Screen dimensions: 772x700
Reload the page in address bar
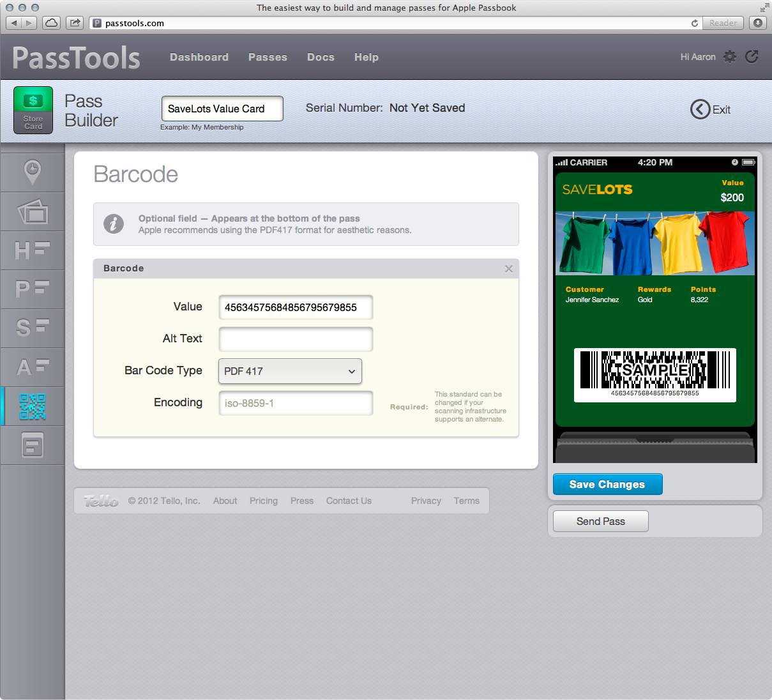click(x=695, y=23)
